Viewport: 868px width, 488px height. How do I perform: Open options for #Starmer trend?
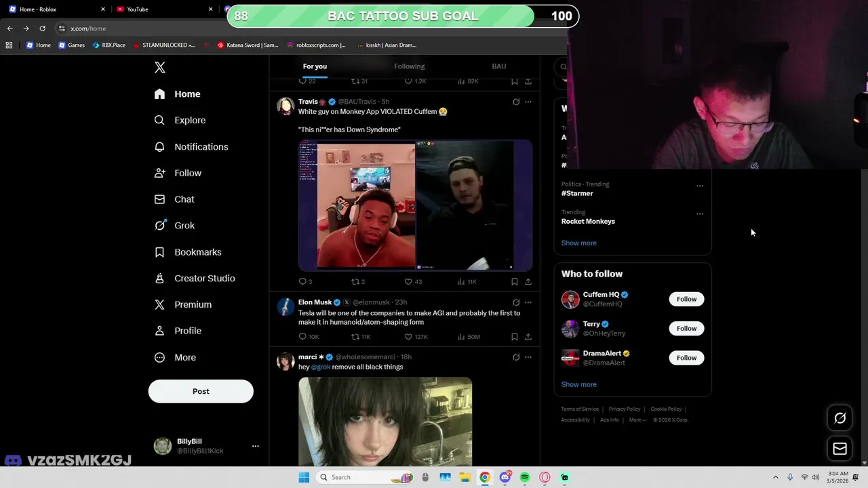click(x=700, y=186)
